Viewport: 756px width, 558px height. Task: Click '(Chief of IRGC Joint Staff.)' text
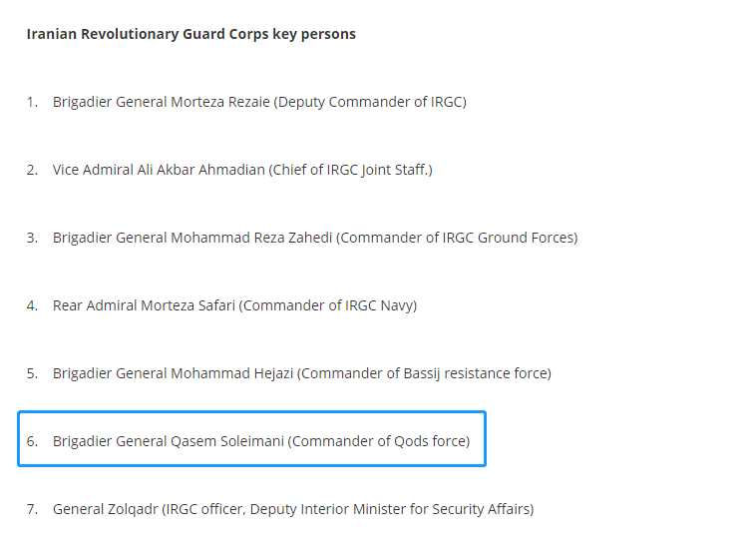point(350,171)
